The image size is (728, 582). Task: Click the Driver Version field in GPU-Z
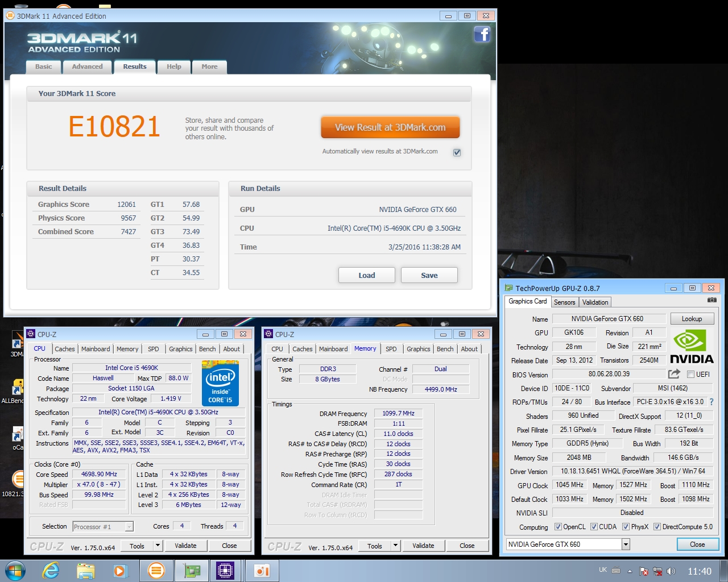(x=632, y=471)
